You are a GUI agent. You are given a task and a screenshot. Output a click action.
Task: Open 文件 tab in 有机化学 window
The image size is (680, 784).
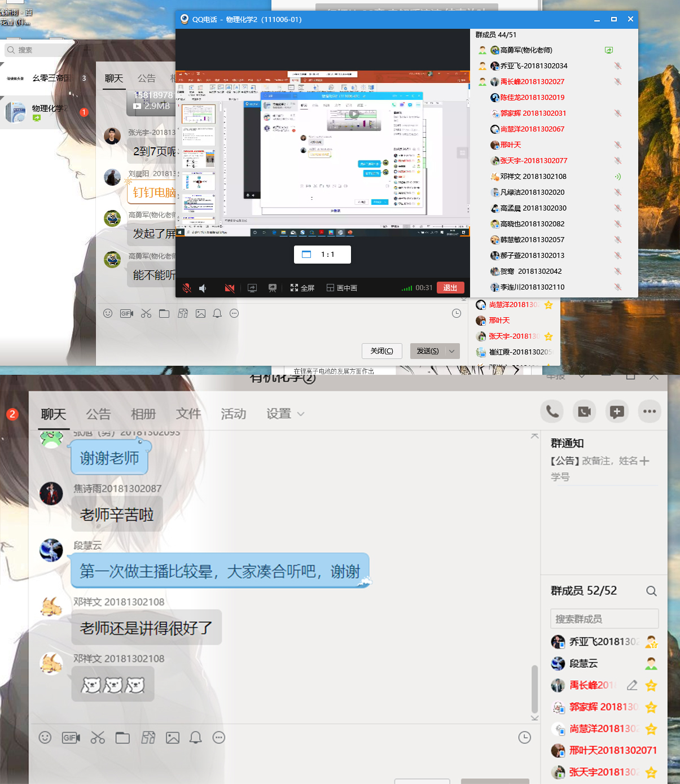pos(188,414)
